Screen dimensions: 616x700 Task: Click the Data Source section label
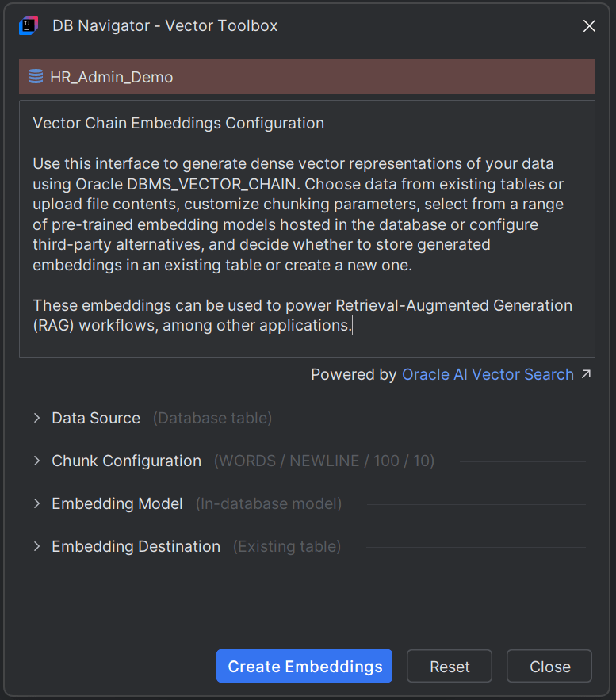(x=95, y=417)
